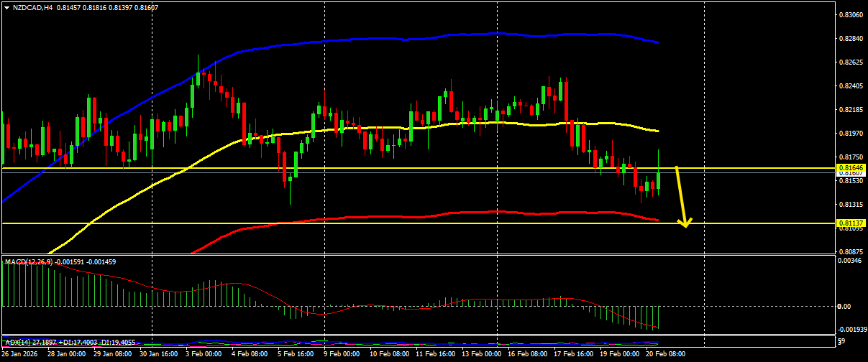Screen dimensions: 868x362
Task: Click the 0.81137 yellow price label
Action: point(851,223)
